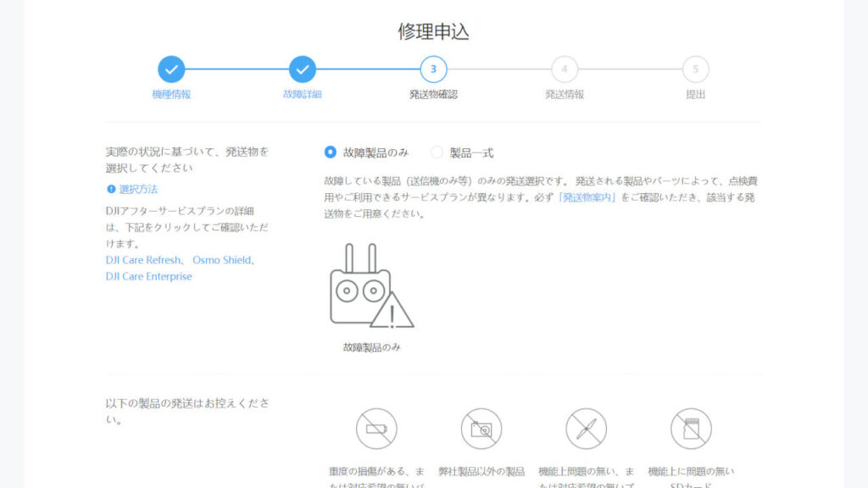The height and width of the screenshot is (488, 868).
Task: Click the crossed-out SD card icon
Action: [691, 429]
